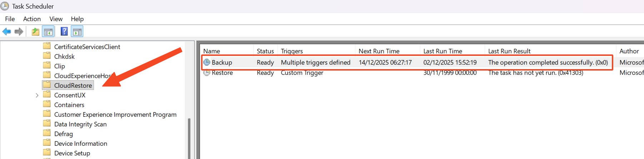Select the ConsentUX tree label
644x159 pixels.
click(x=70, y=95)
